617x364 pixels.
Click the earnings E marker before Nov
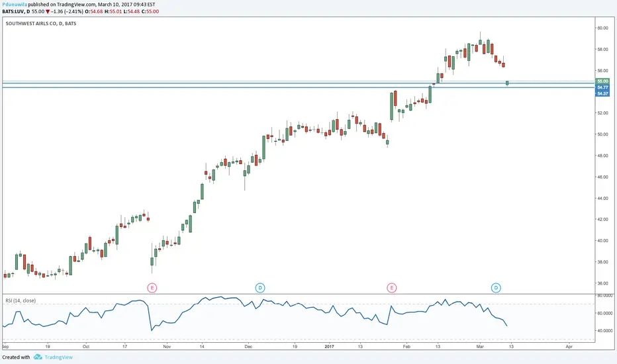pyautogui.click(x=152, y=288)
